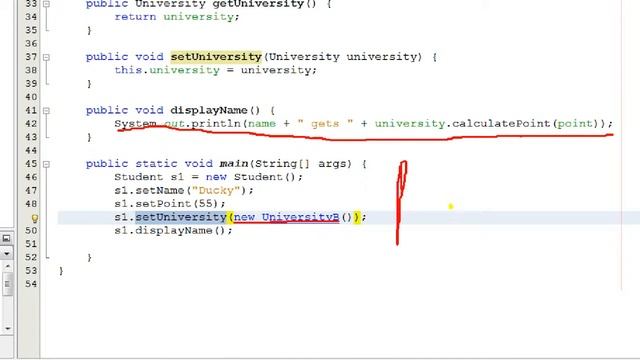Collapse the displayName method fold at line 41
Screen dimensions: 640x360
47,111
